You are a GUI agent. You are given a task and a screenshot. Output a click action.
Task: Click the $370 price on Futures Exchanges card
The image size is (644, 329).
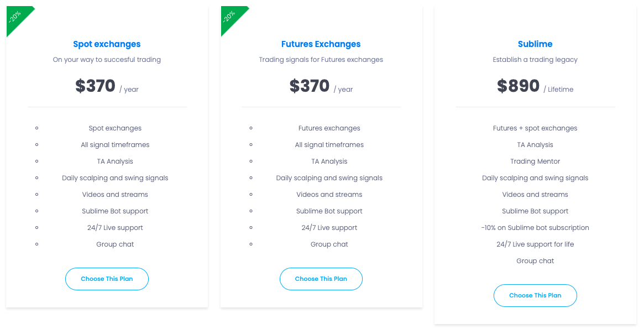tap(310, 86)
